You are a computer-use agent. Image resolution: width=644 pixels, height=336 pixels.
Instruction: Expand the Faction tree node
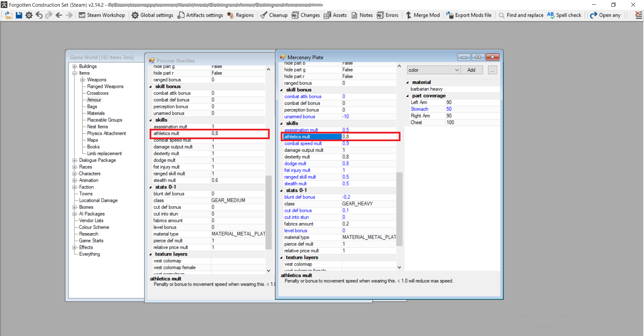[x=74, y=187]
